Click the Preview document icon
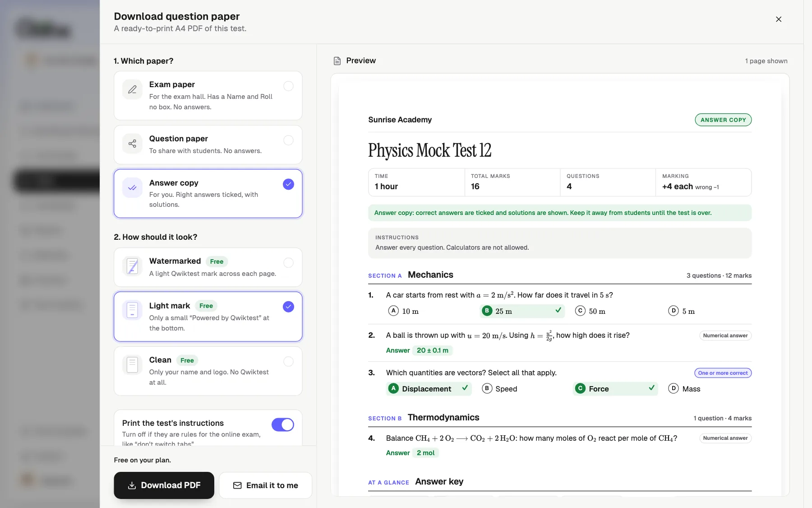The width and height of the screenshot is (812, 508). coord(337,61)
